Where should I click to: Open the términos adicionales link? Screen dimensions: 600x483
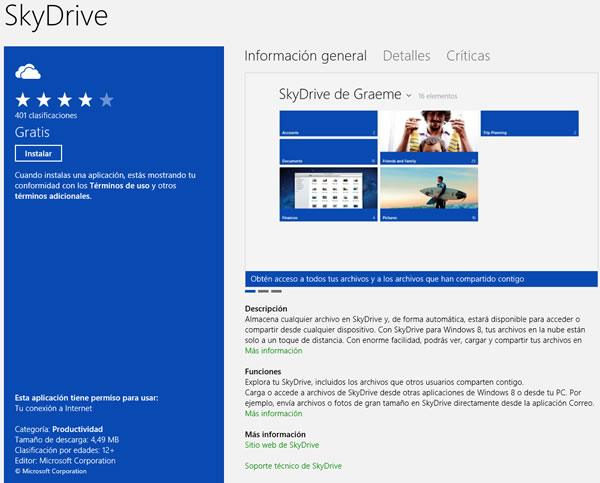click(53, 196)
